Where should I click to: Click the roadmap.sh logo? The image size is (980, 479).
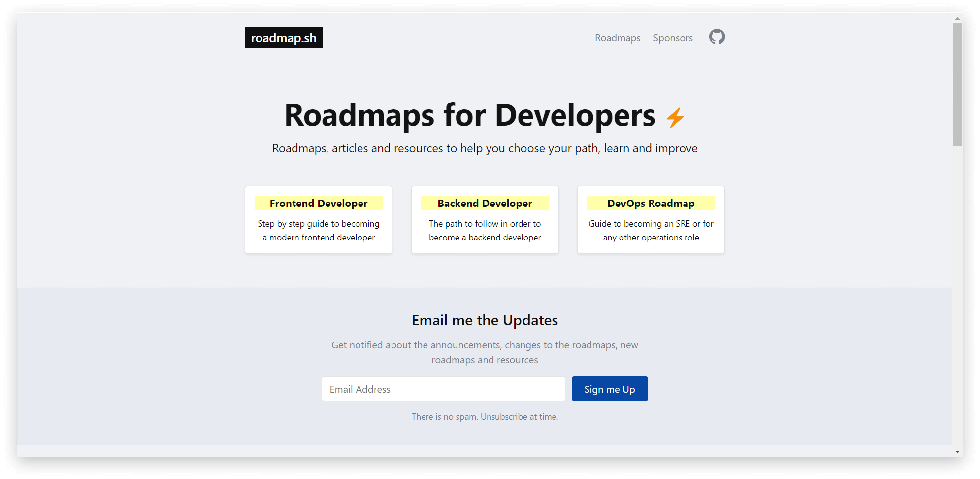pyautogui.click(x=284, y=37)
